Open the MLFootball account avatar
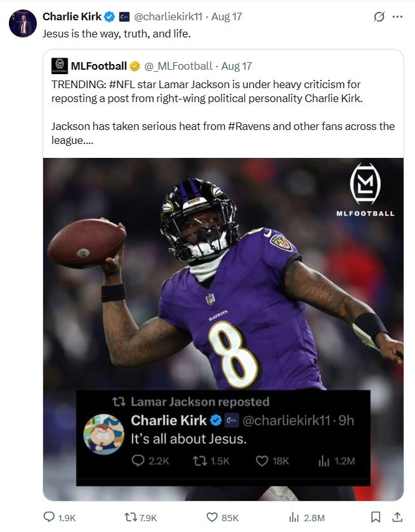The image size is (415, 532). [x=60, y=66]
